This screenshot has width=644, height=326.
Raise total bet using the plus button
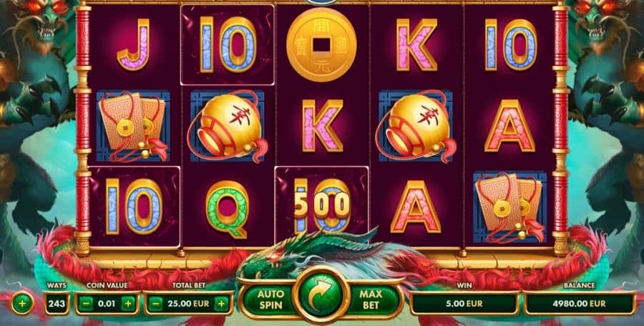pos(221,304)
